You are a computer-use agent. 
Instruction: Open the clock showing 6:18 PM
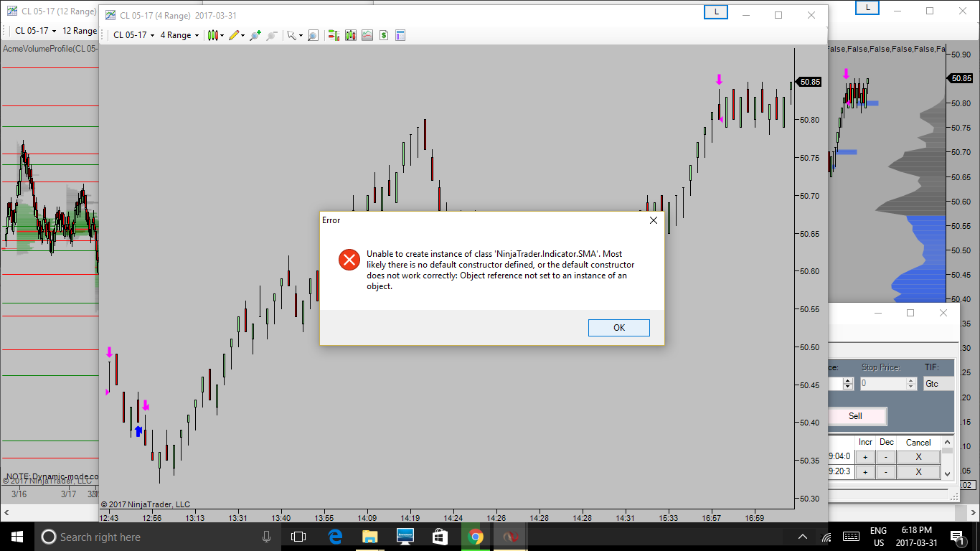pos(916,537)
